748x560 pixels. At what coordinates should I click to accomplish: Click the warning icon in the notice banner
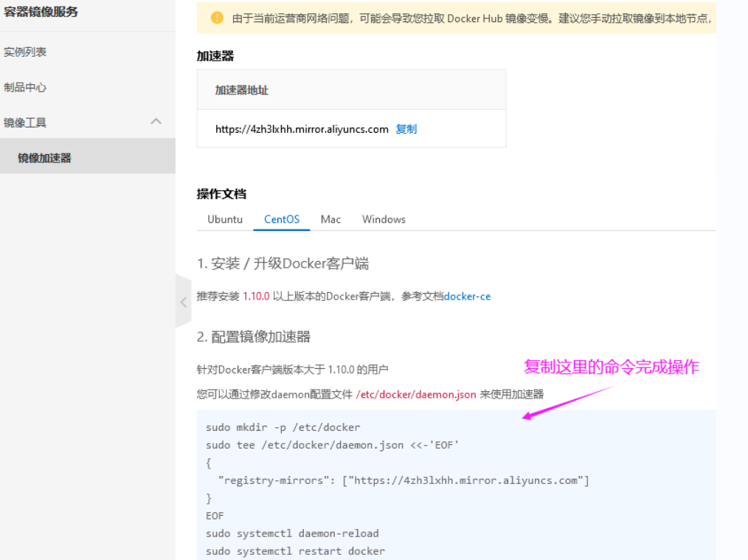coord(218,18)
